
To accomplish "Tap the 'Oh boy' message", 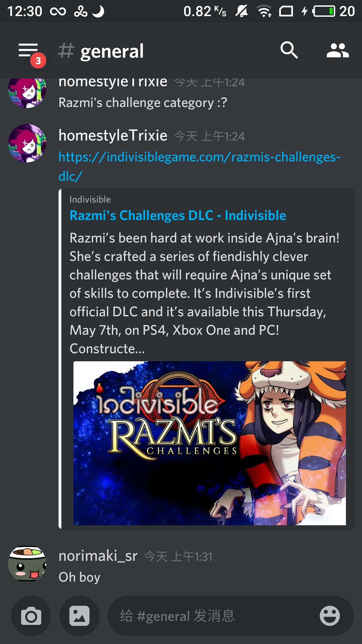I will pyautogui.click(x=79, y=577).
